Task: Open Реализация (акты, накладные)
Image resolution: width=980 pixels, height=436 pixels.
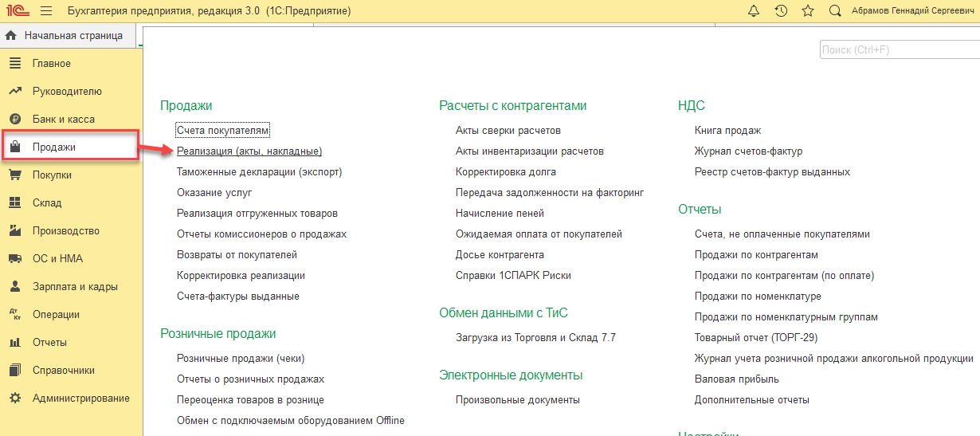Action: (x=249, y=151)
